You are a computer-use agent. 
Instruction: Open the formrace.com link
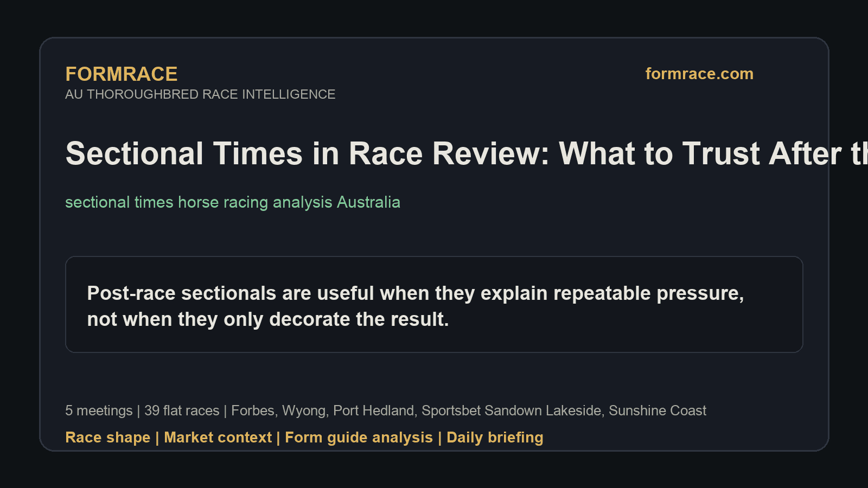[699, 74]
